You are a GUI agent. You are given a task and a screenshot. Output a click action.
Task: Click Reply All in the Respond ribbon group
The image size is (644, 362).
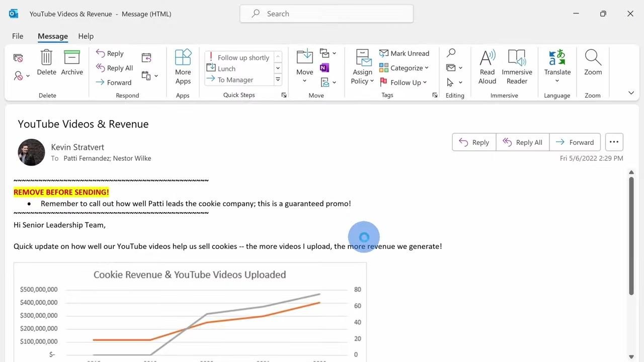tap(114, 68)
